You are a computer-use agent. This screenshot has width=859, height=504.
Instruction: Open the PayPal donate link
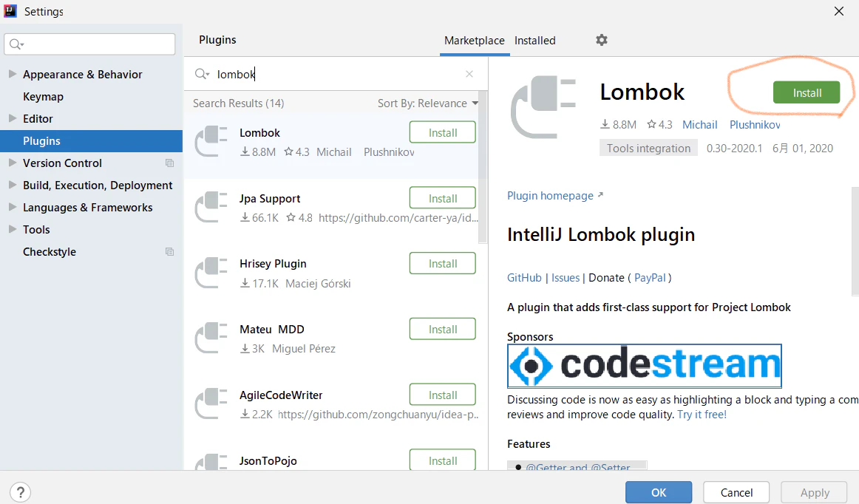tap(651, 278)
